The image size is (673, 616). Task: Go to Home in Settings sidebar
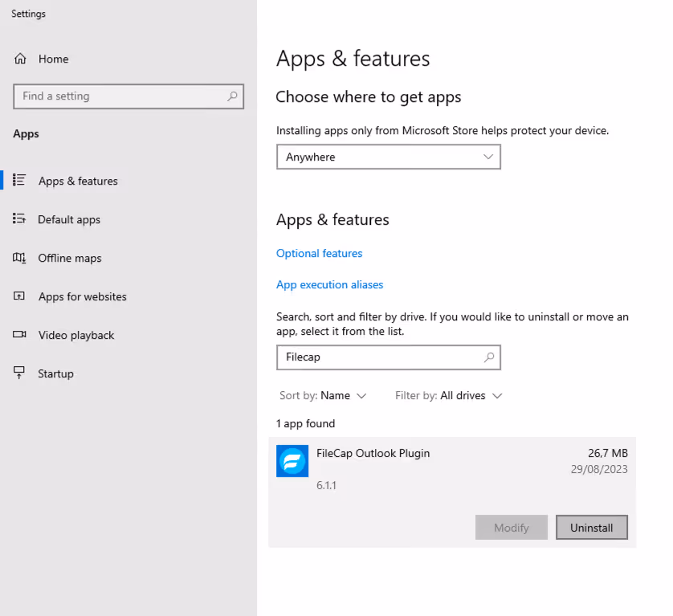tap(54, 59)
